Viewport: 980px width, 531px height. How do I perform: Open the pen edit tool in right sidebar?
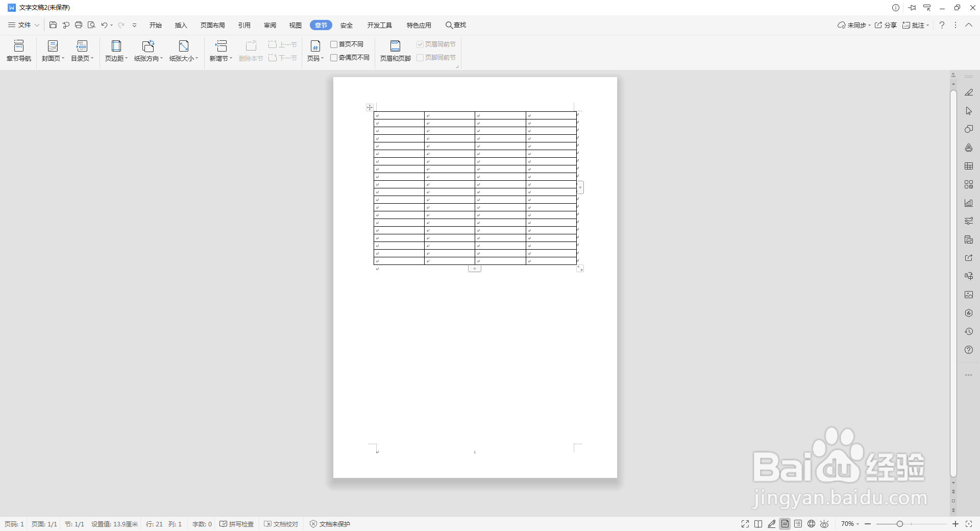pos(969,92)
